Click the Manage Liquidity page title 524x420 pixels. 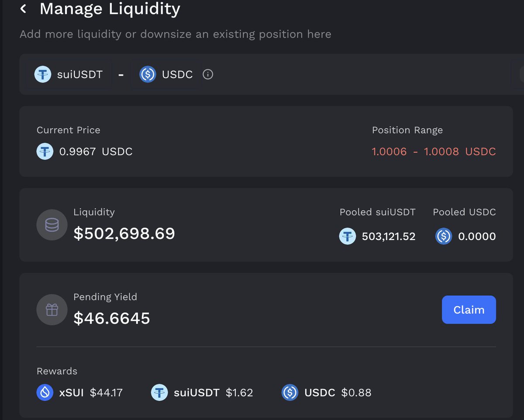pyautogui.click(x=110, y=9)
